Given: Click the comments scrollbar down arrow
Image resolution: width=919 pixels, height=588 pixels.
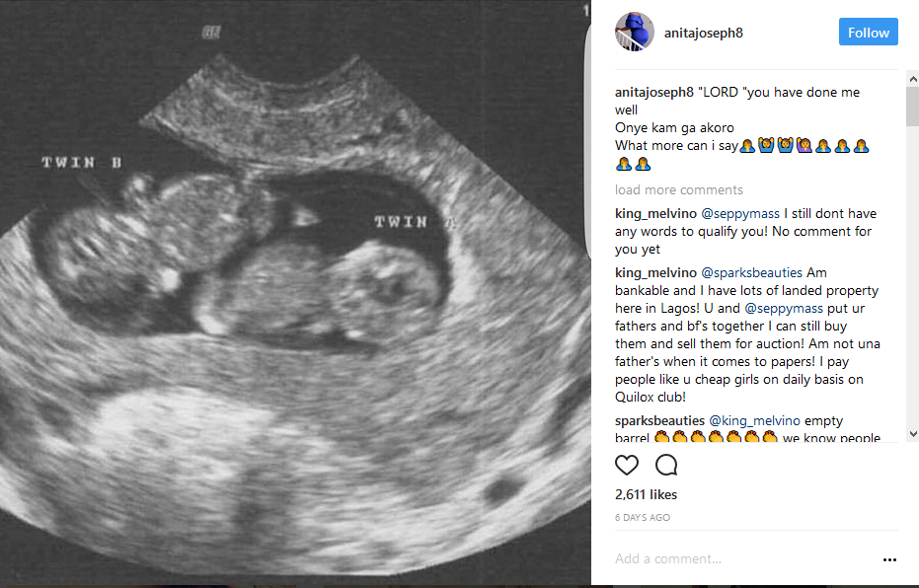Looking at the screenshot, I should (x=912, y=434).
